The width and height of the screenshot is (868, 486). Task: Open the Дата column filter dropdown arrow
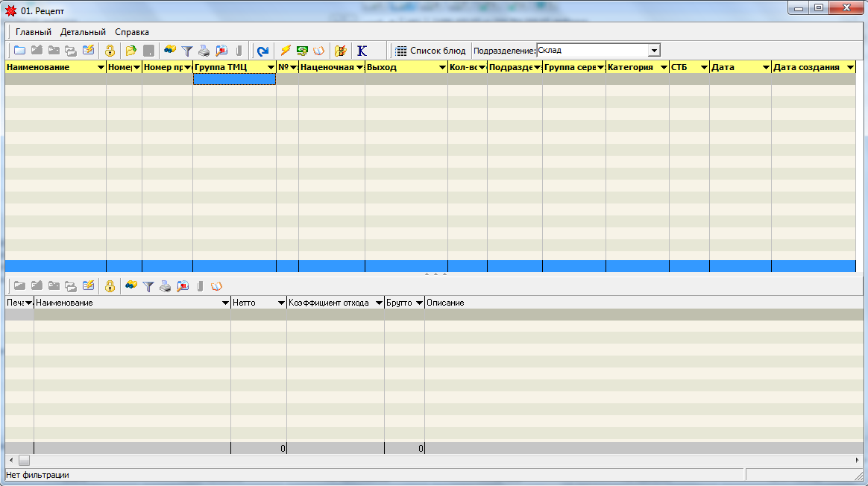tap(765, 67)
